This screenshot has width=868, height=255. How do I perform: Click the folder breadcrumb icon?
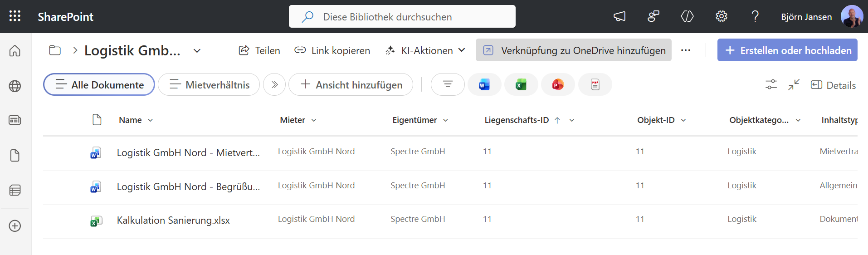(x=55, y=50)
